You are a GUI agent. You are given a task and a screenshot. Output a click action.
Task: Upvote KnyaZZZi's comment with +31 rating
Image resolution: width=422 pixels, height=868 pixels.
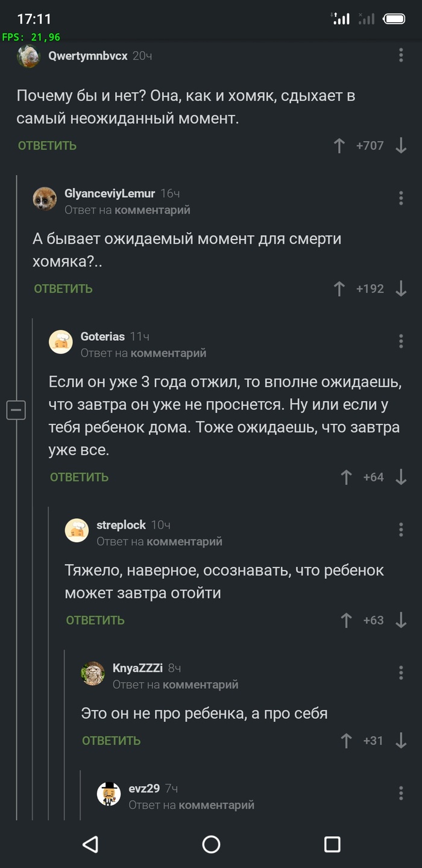click(346, 741)
